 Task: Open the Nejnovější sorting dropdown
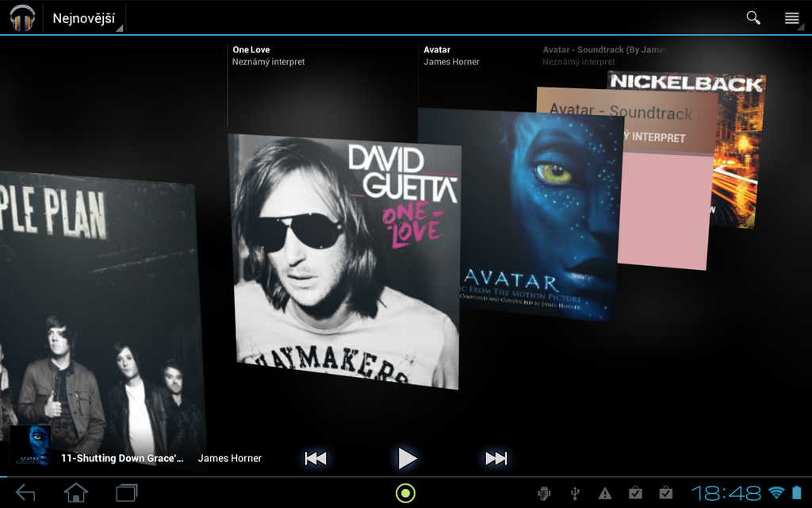tap(82, 16)
